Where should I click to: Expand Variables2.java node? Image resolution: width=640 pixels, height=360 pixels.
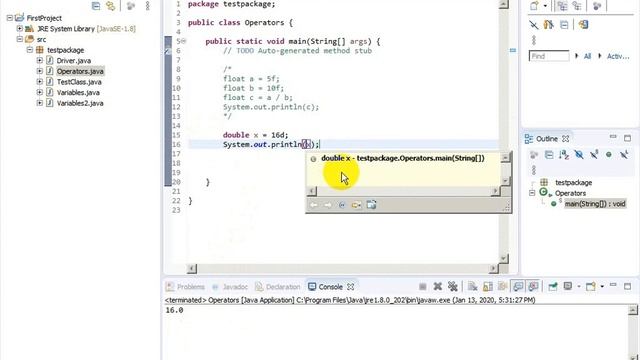pos(40,103)
